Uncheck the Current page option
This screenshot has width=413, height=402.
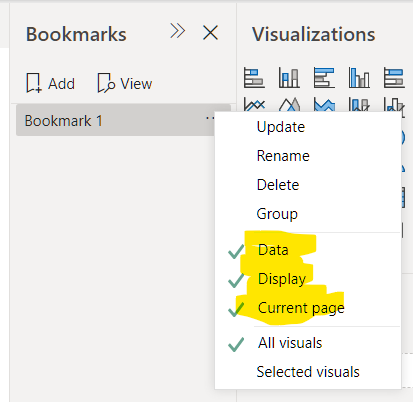click(x=301, y=308)
